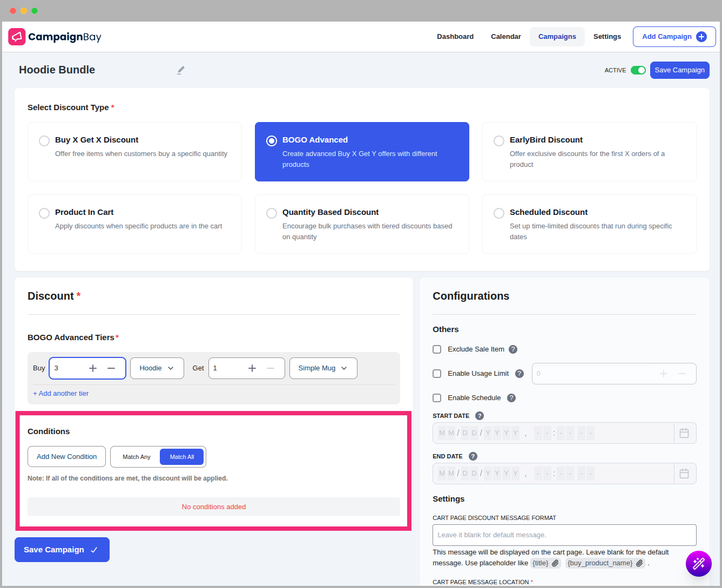Image resolution: width=722 pixels, height=588 pixels.
Task: Click the pencil icon to rename Hoodie Bundle
Action: click(180, 70)
